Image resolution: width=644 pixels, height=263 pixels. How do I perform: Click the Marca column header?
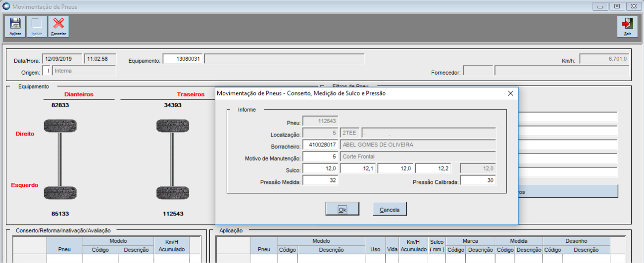click(x=470, y=241)
